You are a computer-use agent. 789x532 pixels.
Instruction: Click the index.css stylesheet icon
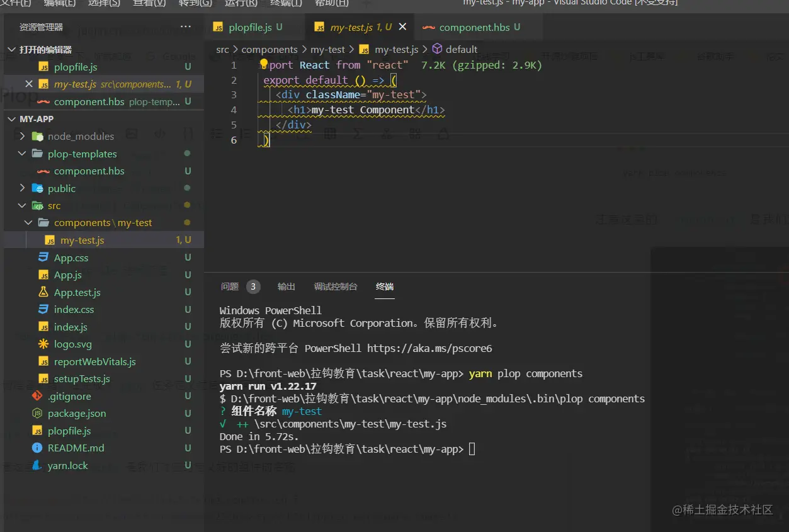point(43,309)
